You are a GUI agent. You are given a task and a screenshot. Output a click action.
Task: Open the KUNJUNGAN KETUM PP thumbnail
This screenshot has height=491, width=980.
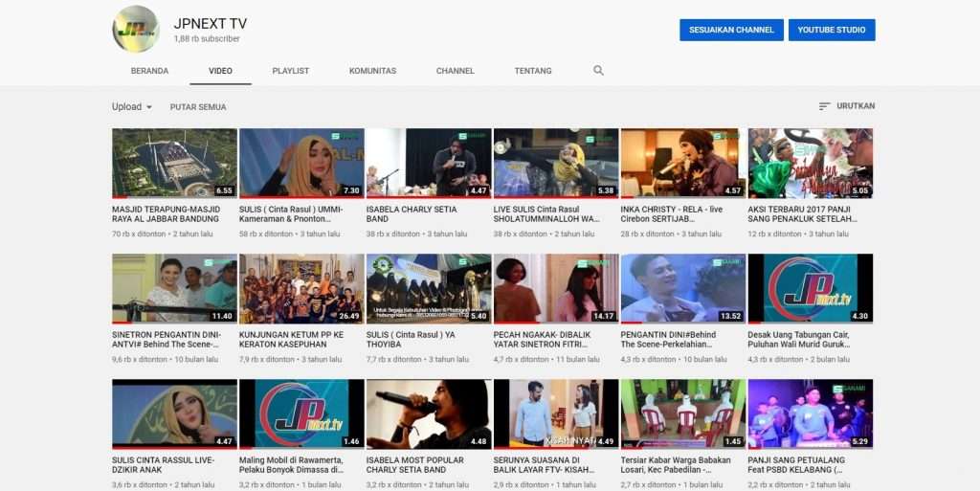pyautogui.click(x=301, y=289)
